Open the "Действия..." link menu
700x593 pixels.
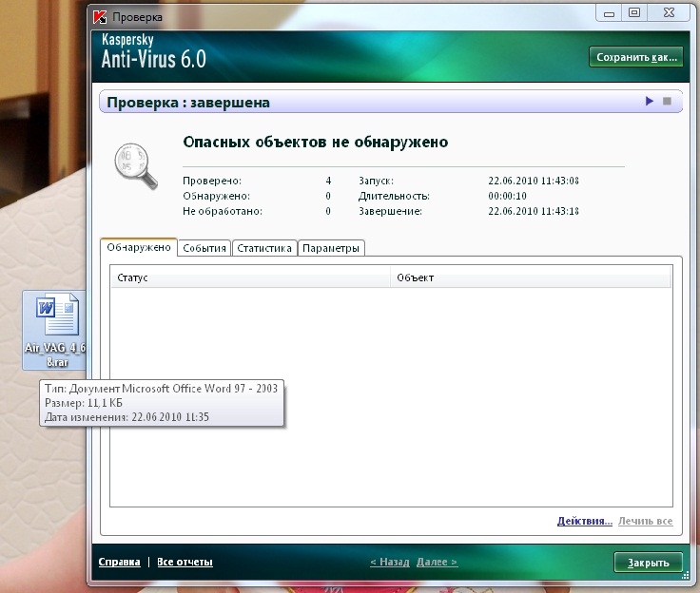[x=584, y=521]
